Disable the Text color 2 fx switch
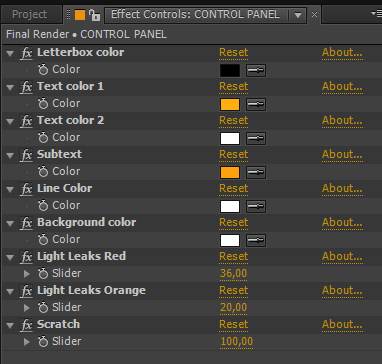 click(x=26, y=121)
